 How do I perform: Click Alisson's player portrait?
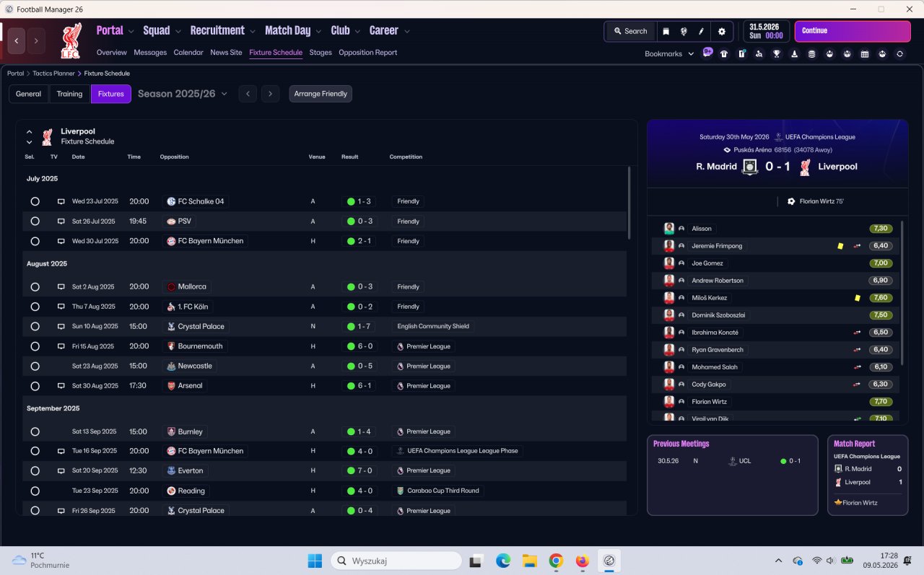(x=669, y=229)
